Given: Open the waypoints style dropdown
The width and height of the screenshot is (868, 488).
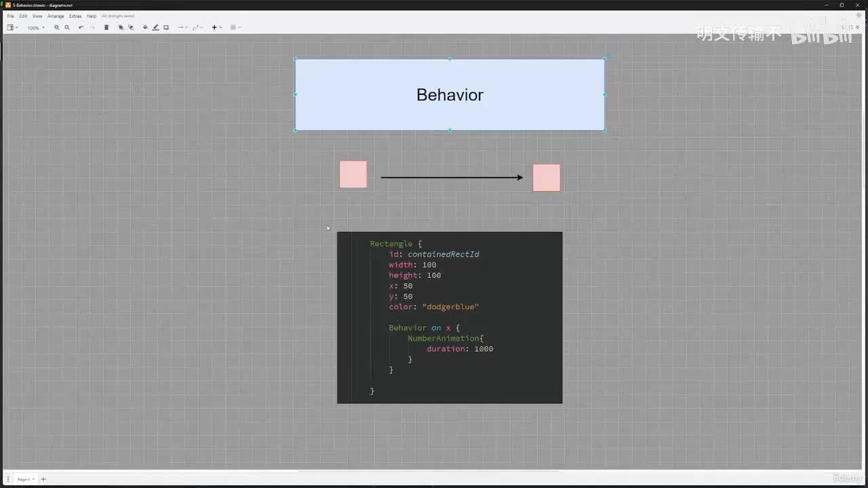Looking at the screenshot, I should 198,28.
